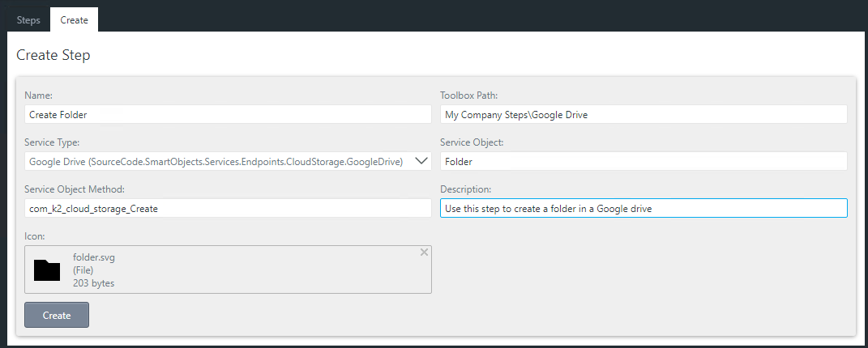Click the folder.svg file name text
Viewport: 868px width, 348px height.
click(x=94, y=257)
